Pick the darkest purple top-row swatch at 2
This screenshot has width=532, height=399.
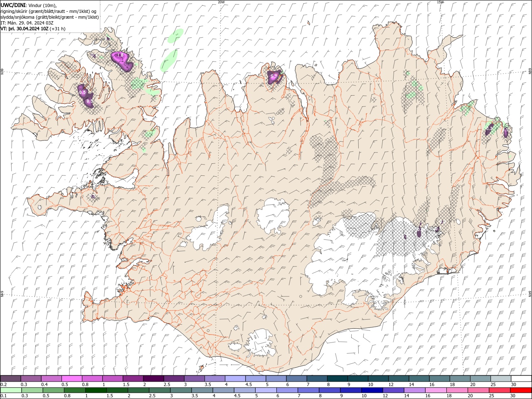(153, 379)
